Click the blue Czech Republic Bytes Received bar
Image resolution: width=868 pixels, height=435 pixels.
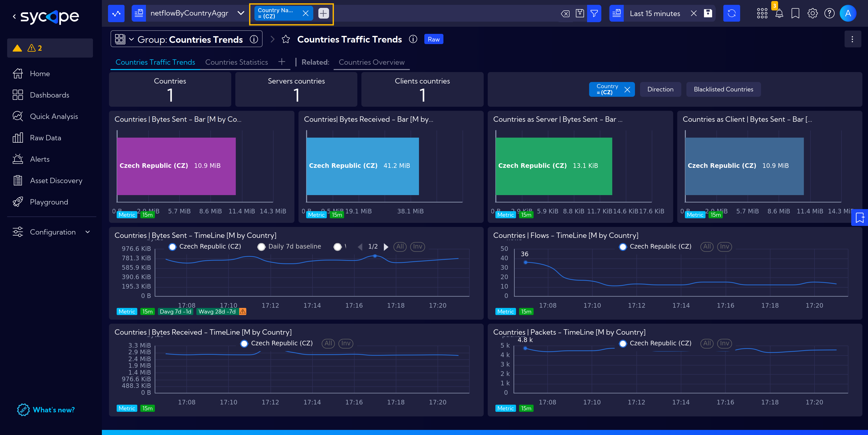tap(363, 166)
